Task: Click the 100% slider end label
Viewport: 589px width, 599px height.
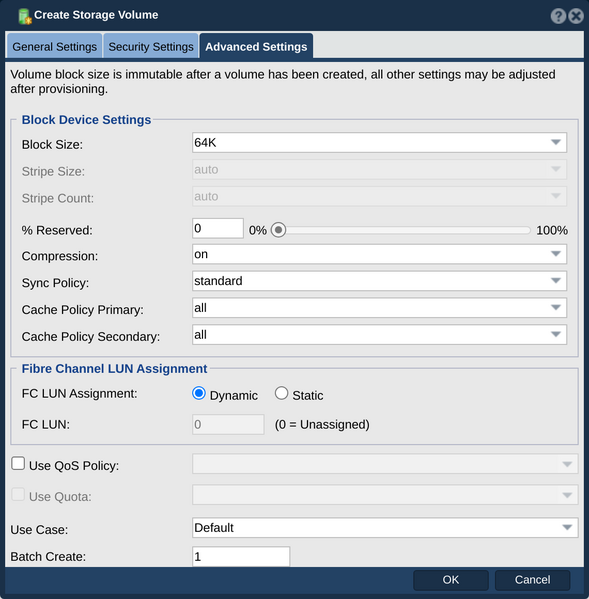Action: (x=552, y=230)
